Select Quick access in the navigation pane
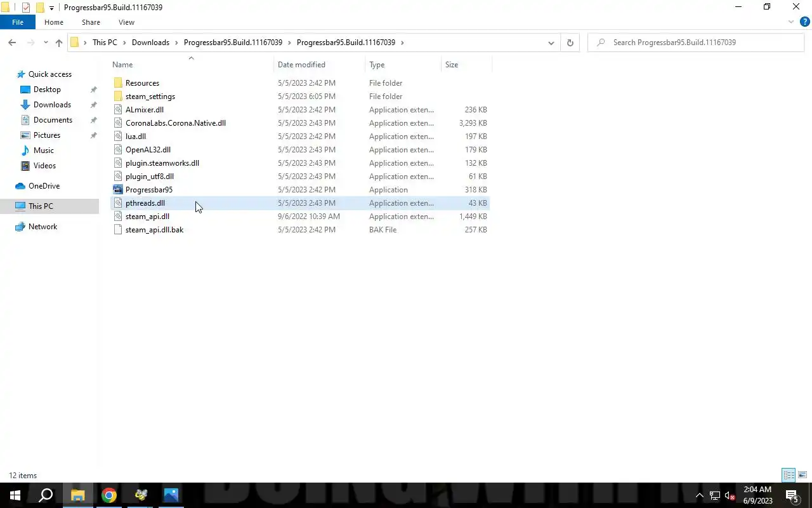812x508 pixels. click(49, 74)
